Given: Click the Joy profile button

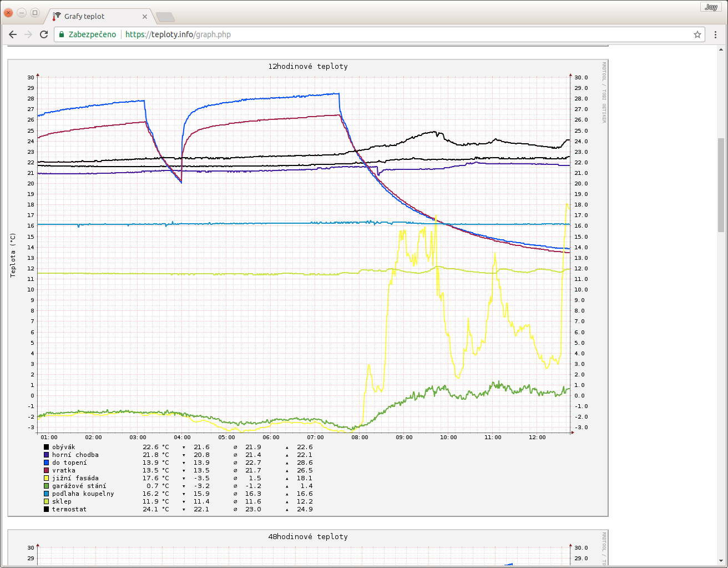Looking at the screenshot, I should tap(711, 7).
